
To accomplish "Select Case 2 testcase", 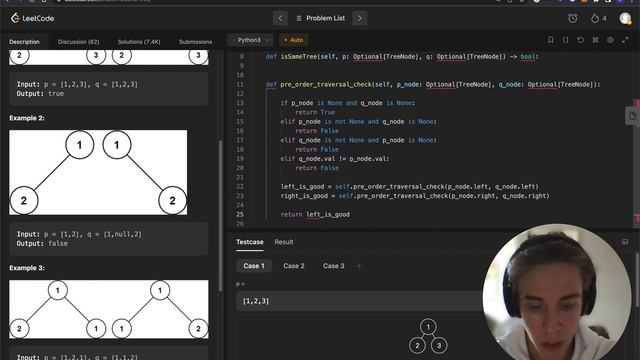I will (294, 266).
